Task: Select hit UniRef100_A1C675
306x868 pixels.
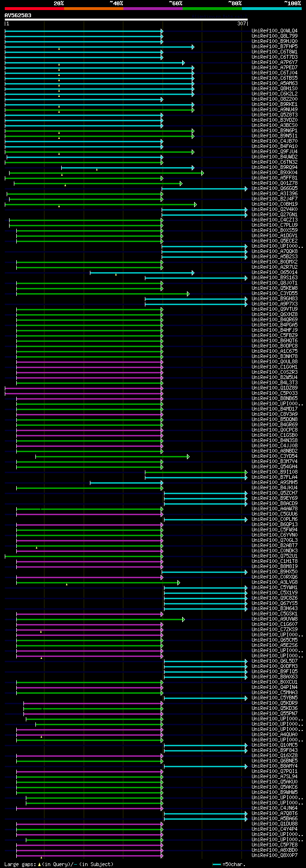Action: pos(274,351)
